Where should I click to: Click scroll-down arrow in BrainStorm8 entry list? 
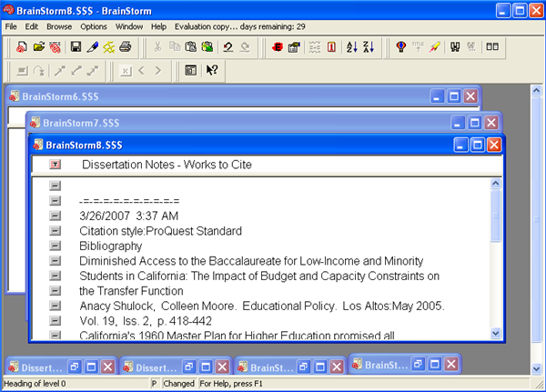(x=496, y=334)
